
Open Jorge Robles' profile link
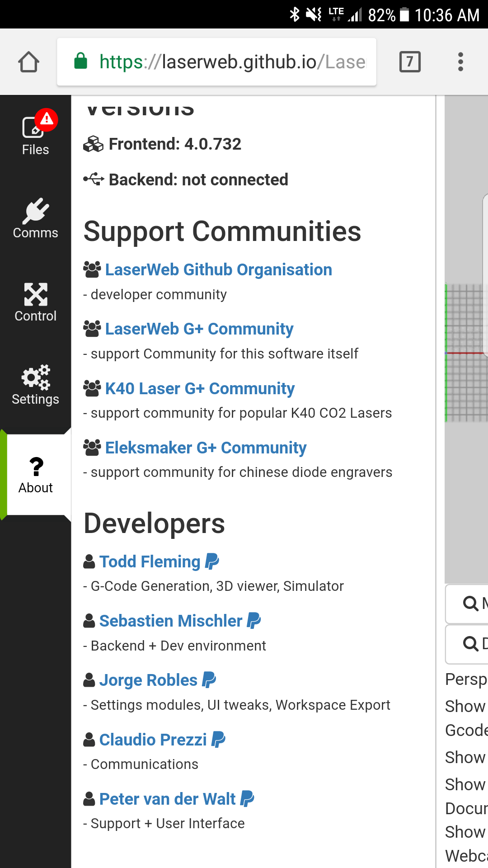click(148, 680)
